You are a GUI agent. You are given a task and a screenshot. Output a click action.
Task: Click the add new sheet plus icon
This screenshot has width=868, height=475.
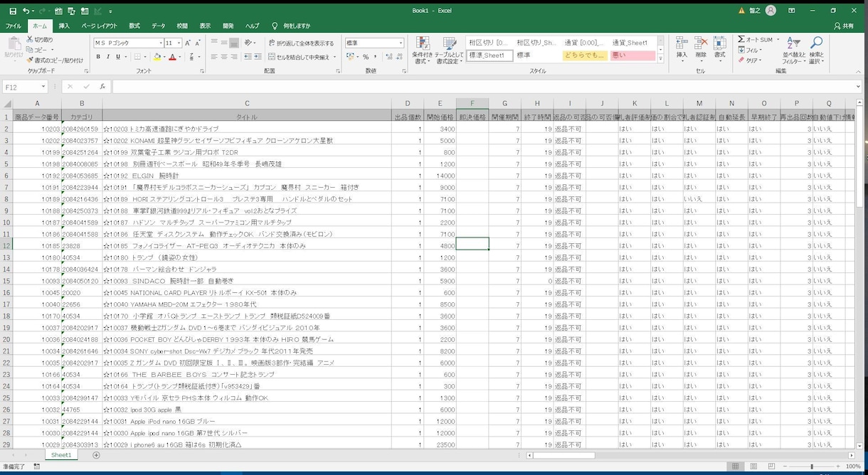[96, 455]
